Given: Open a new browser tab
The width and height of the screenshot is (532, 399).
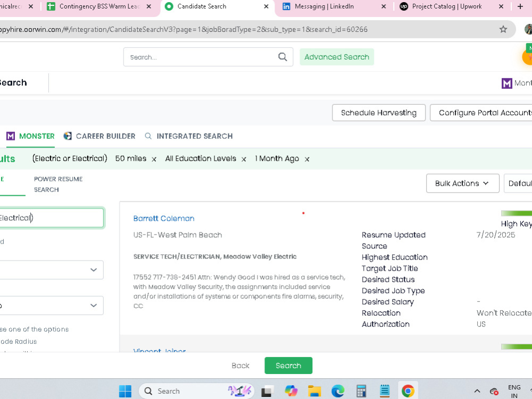Looking at the screenshot, I should [520, 6].
